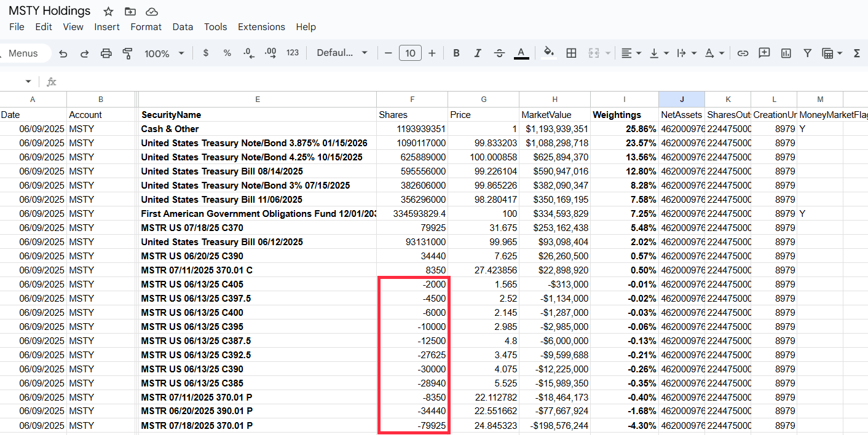Format as percent
Viewport: 868px width, 435px height.
click(227, 53)
